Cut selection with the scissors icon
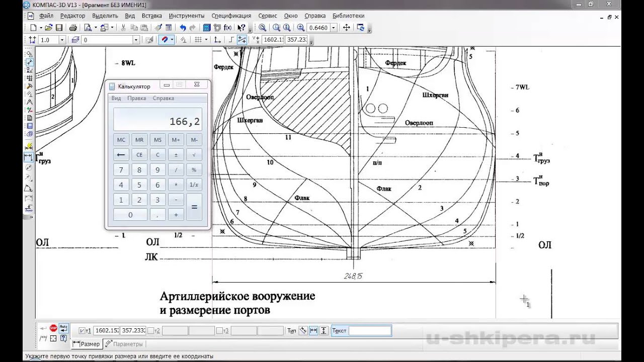The width and height of the screenshot is (644, 362). pyautogui.click(x=123, y=28)
